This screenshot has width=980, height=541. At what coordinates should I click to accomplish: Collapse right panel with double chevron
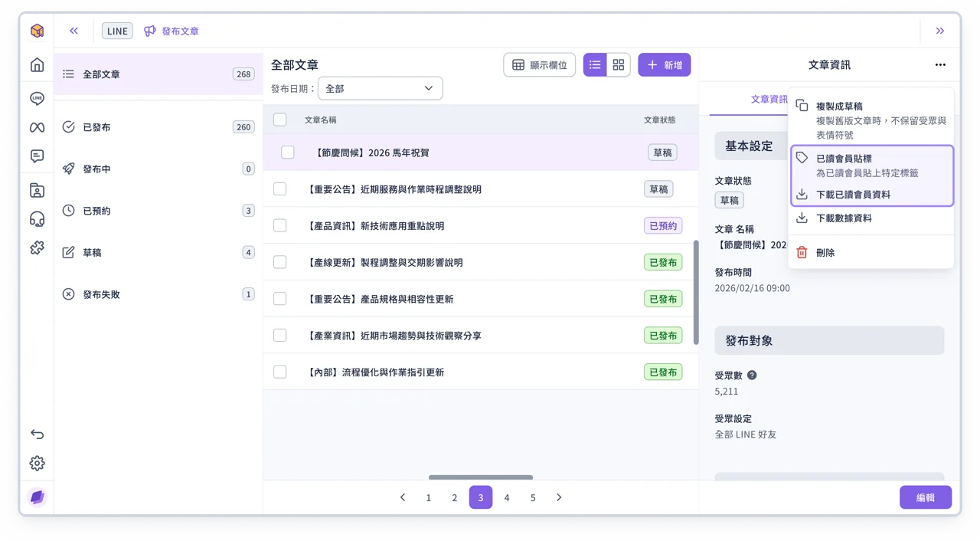click(940, 31)
